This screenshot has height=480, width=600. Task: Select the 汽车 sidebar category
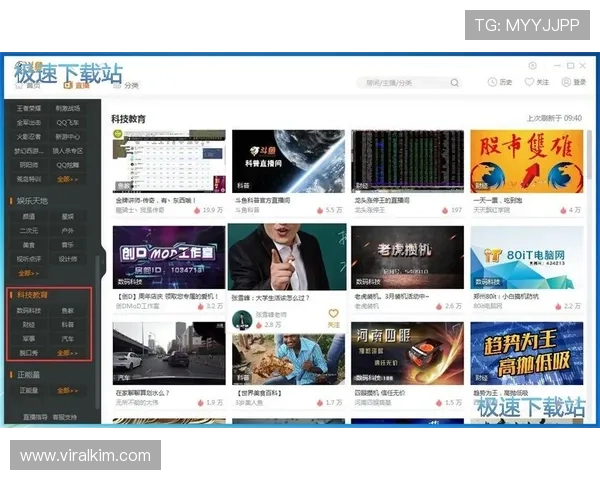tap(68, 339)
